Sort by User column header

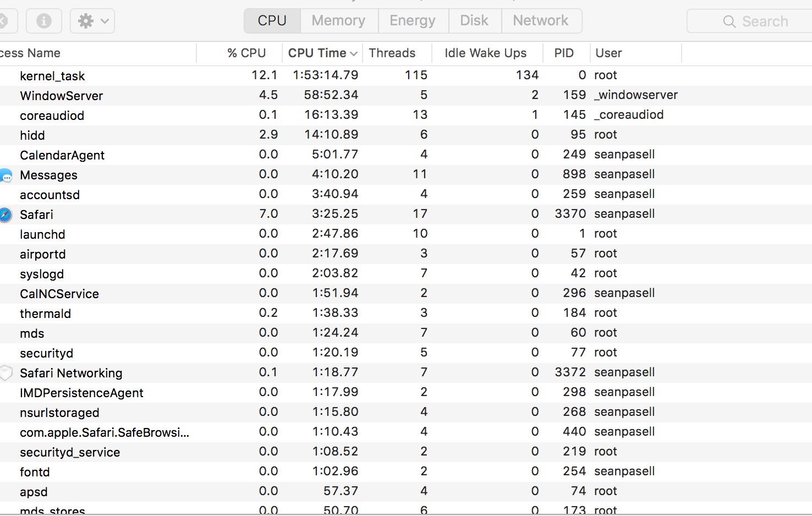tap(609, 53)
